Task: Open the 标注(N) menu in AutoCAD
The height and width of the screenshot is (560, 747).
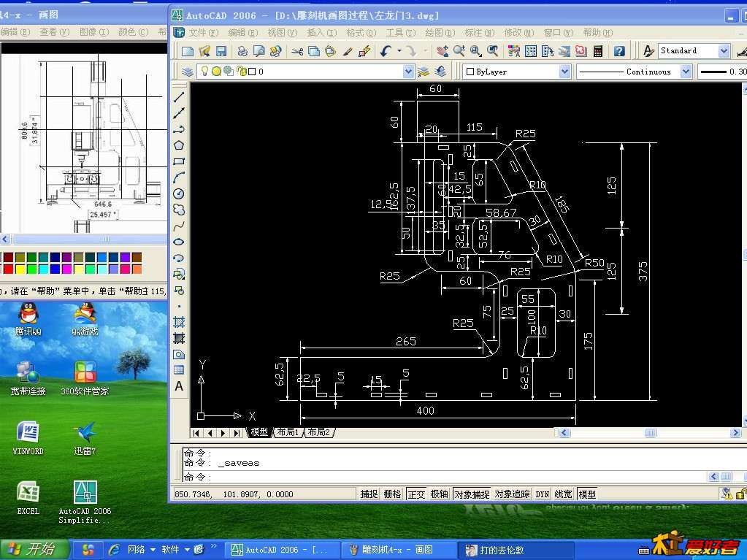Action: 479,33
